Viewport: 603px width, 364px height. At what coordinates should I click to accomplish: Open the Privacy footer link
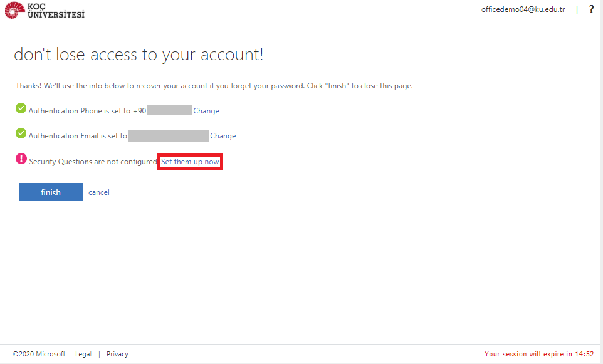tap(117, 354)
